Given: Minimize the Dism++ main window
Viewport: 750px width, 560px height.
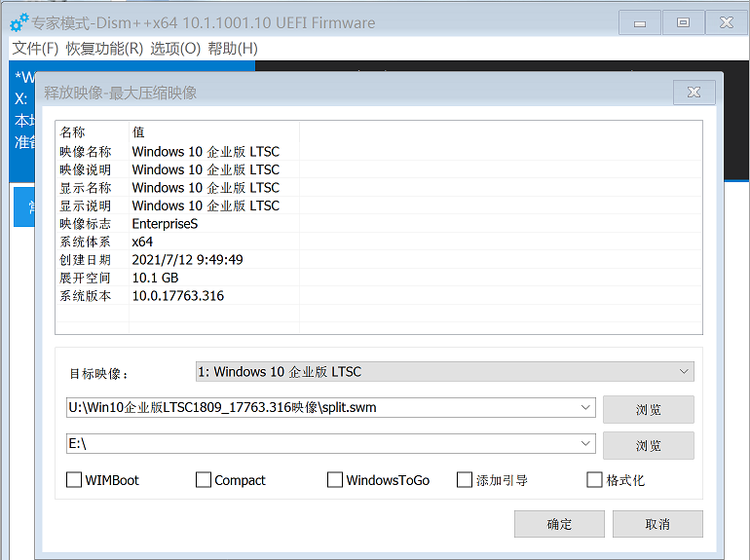Looking at the screenshot, I should (640, 22).
